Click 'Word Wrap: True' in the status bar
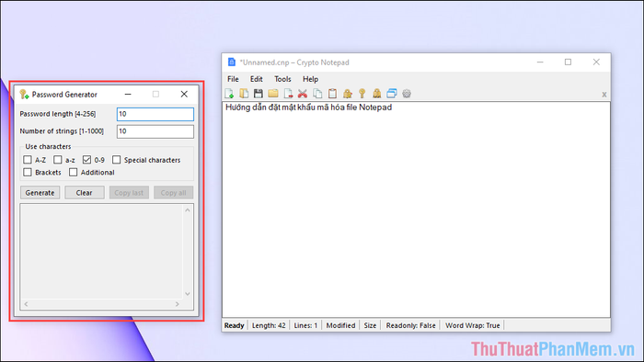 [473, 325]
